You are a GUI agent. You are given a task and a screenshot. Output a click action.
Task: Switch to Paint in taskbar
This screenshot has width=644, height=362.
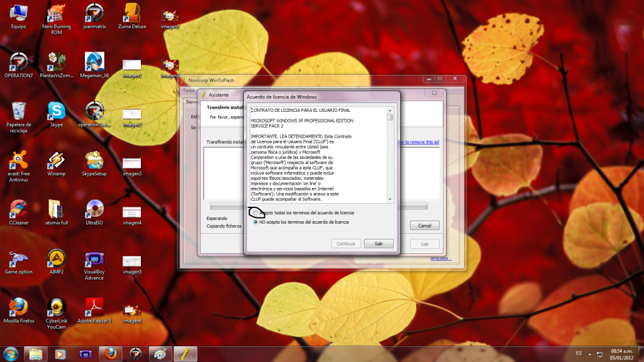[x=160, y=354]
